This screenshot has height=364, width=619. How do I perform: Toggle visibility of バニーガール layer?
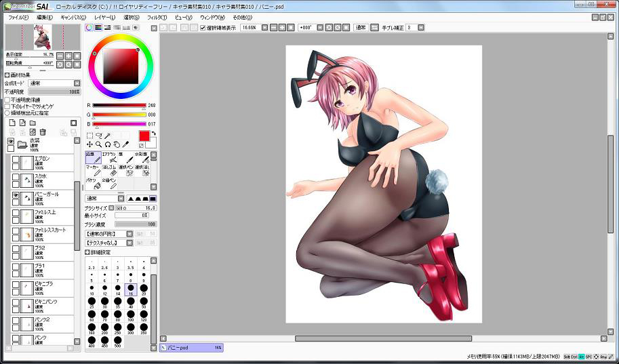pos(16,196)
